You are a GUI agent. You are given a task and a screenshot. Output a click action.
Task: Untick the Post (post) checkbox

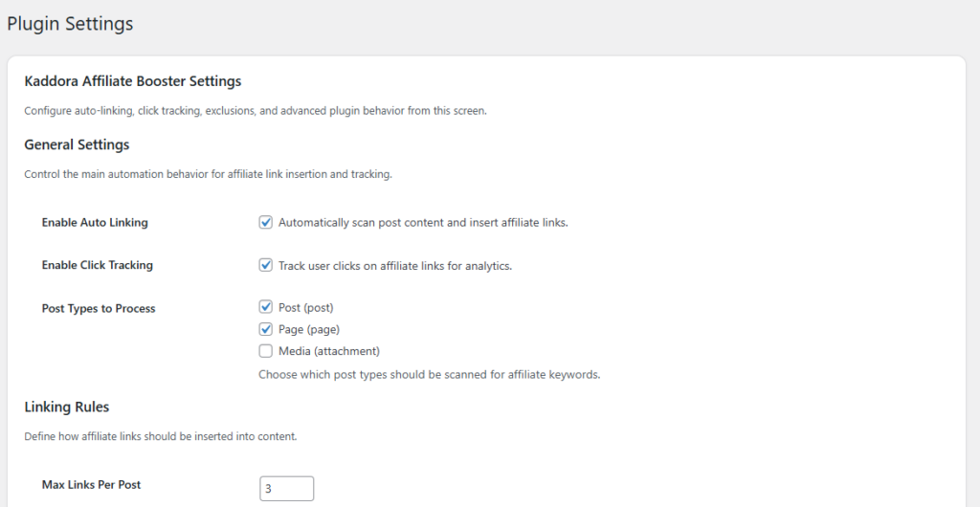click(x=266, y=307)
